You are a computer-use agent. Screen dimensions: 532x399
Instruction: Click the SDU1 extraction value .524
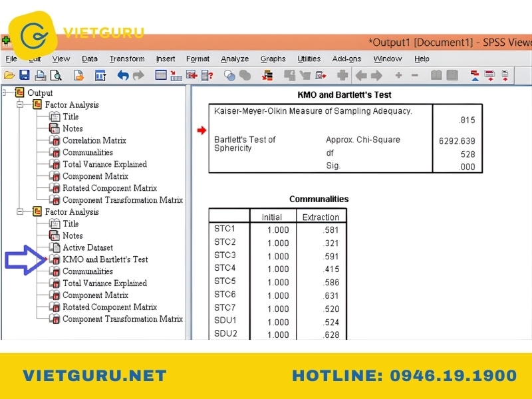[331, 322]
